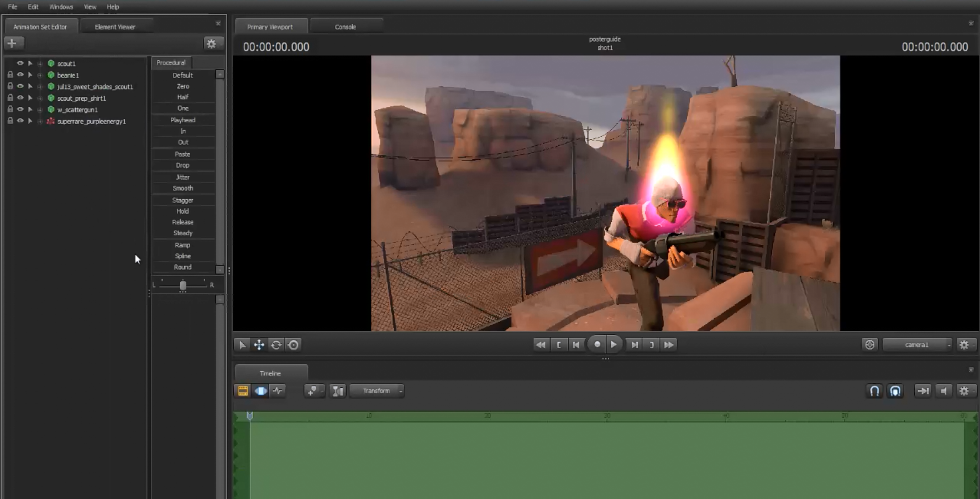Activate the rotate manipulator tool
This screenshot has height=499, width=980.
[x=276, y=345]
